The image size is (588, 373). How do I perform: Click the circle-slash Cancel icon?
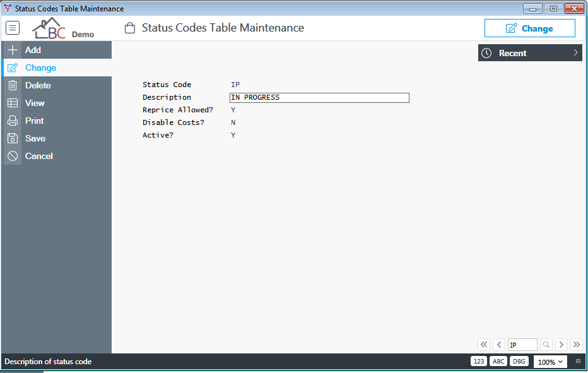[13, 156]
